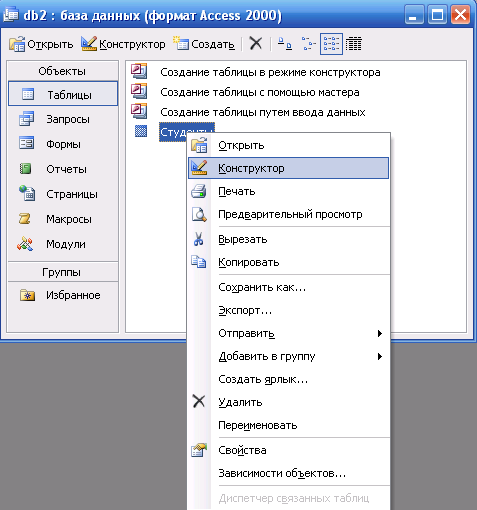Open the Модули objects section

[x=63, y=244]
